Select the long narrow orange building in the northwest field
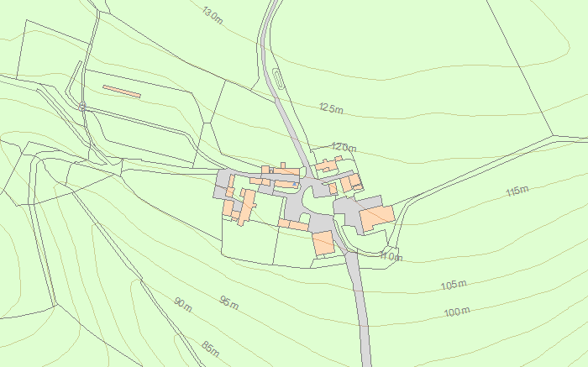The height and width of the screenshot is (367, 588). tap(122, 92)
